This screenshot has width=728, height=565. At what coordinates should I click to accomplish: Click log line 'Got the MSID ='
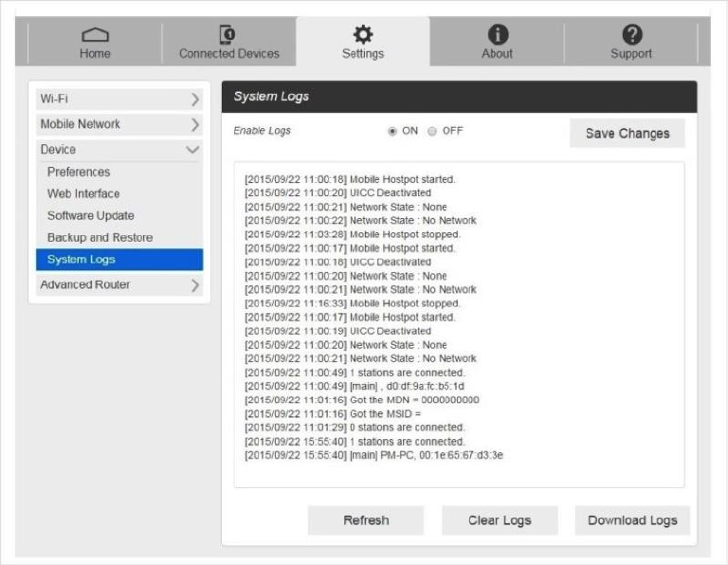click(333, 414)
